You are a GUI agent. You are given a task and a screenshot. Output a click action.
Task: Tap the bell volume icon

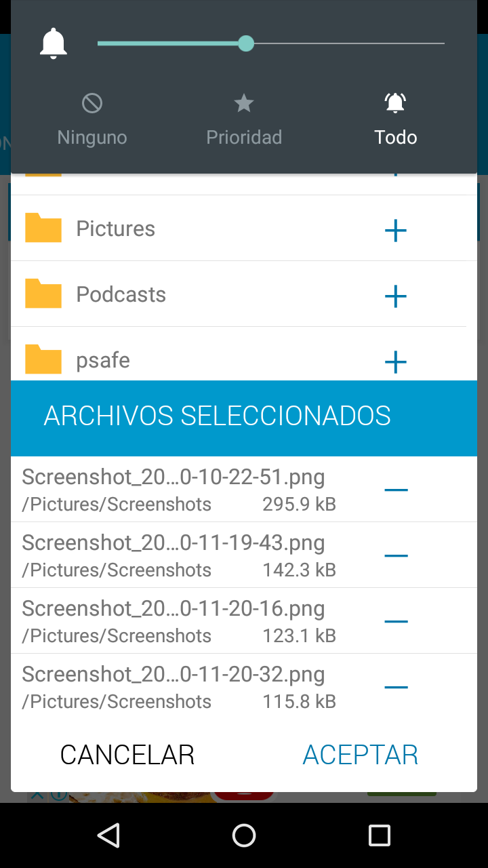(54, 44)
